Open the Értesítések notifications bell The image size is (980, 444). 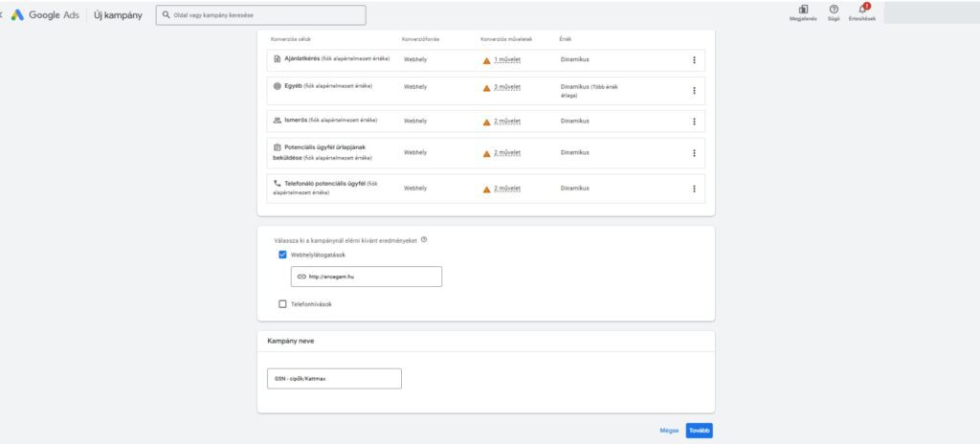click(x=862, y=10)
